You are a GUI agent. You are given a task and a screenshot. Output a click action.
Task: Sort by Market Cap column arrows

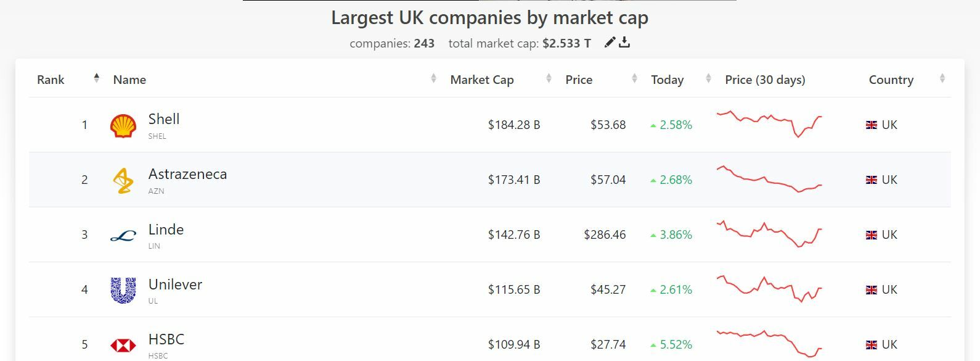coord(549,79)
